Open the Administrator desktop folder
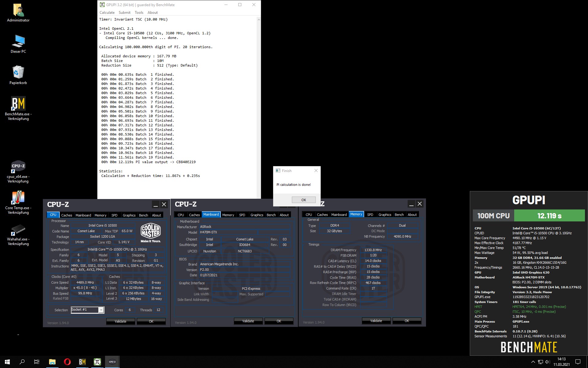This screenshot has height=368, width=588. click(x=18, y=13)
